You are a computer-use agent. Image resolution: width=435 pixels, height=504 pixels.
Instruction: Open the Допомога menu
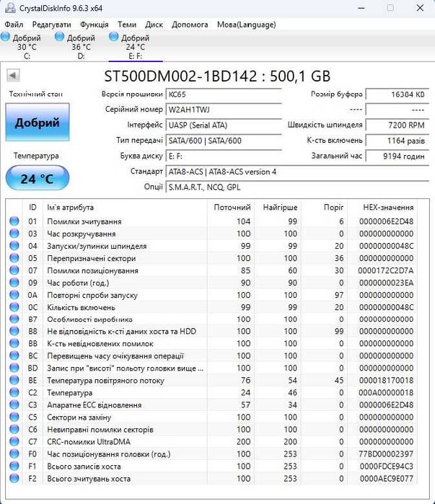tap(190, 25)
